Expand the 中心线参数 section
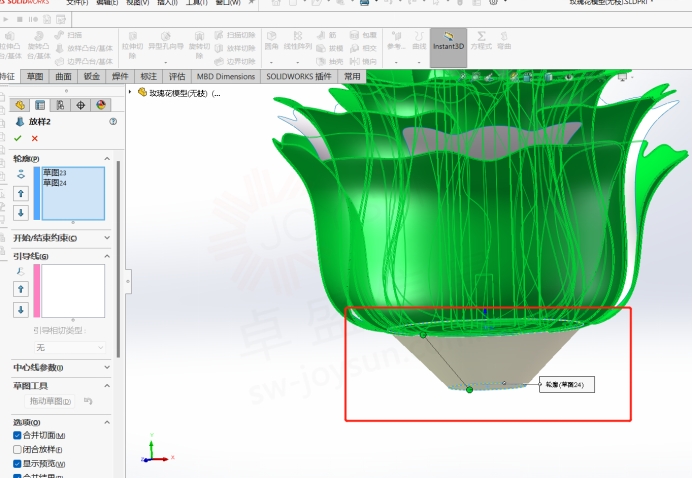The width and height of the screenshot is (693, 478). pos(107,368)
